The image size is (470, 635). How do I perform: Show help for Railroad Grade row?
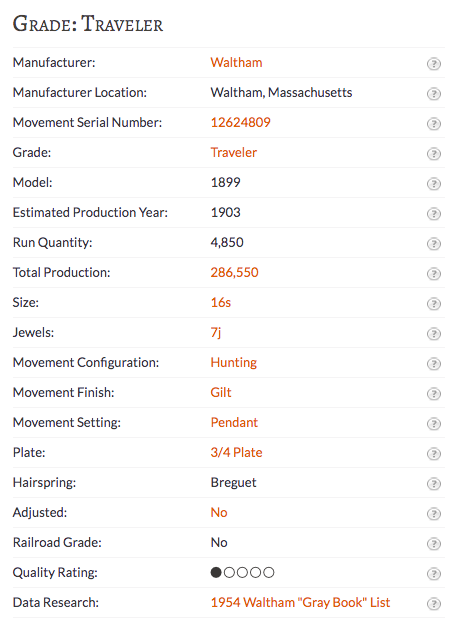[434, 543]
